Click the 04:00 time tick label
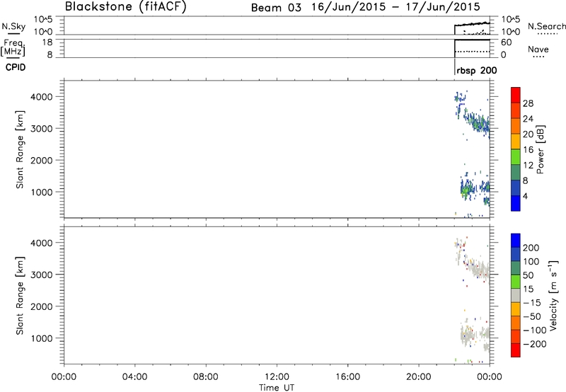This screenshot has width=566, height=392. 134,377
